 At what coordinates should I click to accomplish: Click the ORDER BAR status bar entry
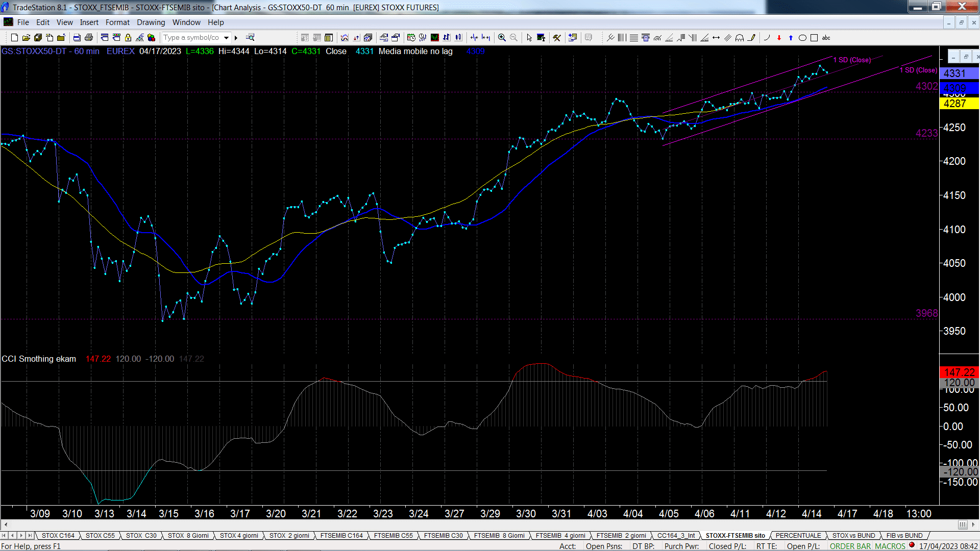(850, 546)
